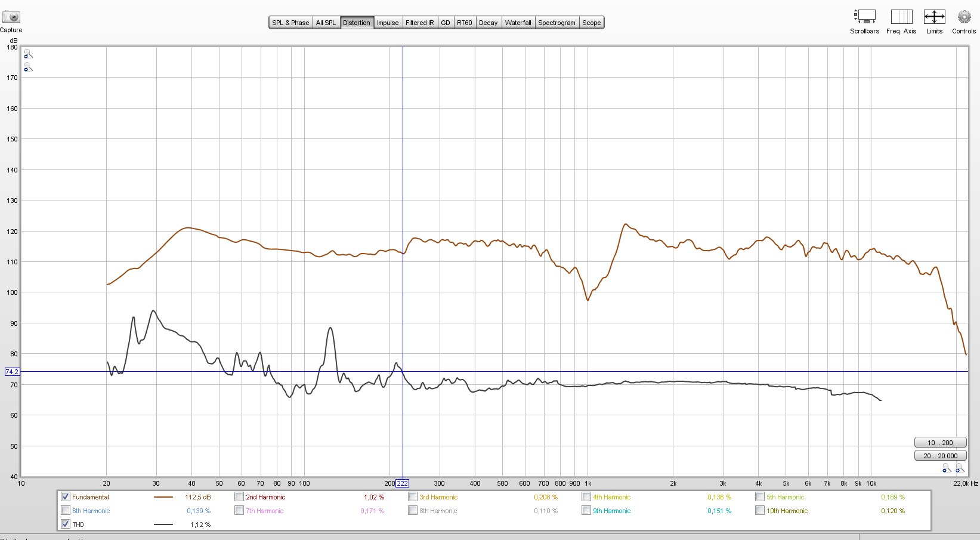Click the 2nd Harmonic value 1,02 %
This screenshot has height=540, width=980.
(x=374, y=497)
